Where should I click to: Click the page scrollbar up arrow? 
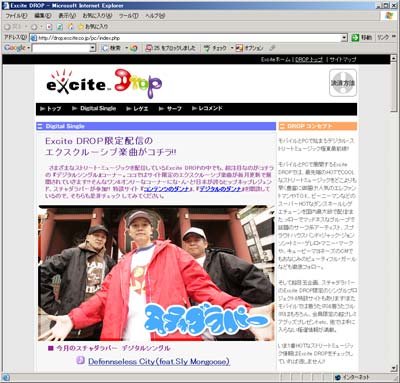[x=394, y=58]
